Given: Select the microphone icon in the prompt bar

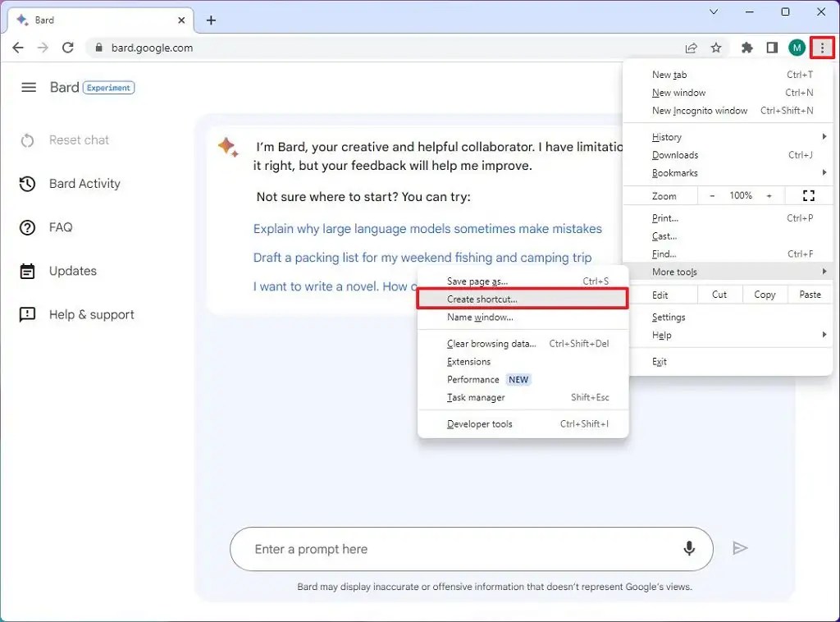Looking at the screenshot, I should click(x=688, y=548).
